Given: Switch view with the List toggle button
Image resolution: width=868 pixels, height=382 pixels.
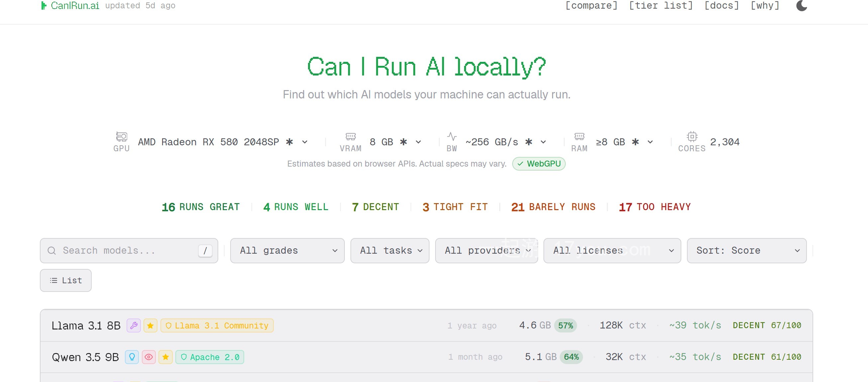Looking at the screenshot, I should point(66,280).
